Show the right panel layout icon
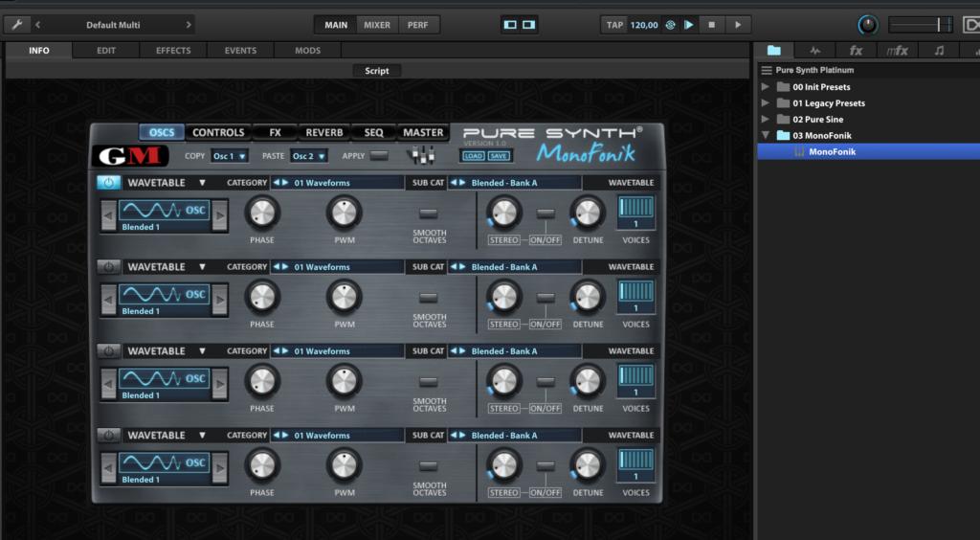 [528, 25]
